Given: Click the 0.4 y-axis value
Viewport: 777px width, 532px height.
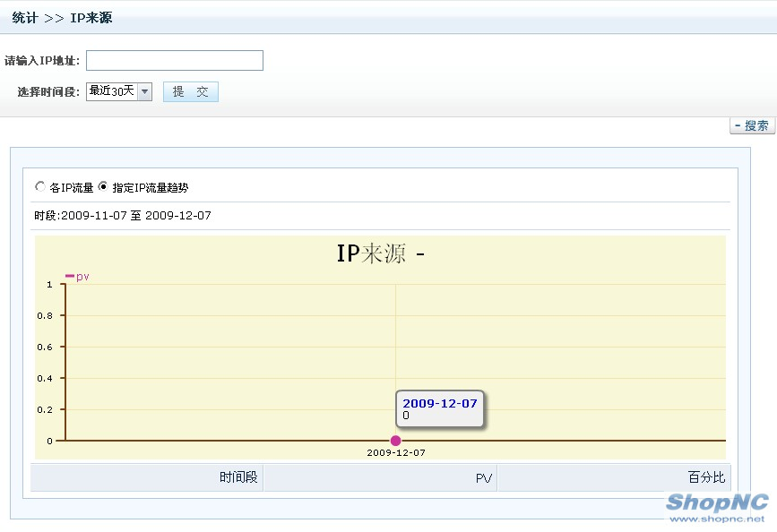Looking at the screenshot, I should (45, 379).
